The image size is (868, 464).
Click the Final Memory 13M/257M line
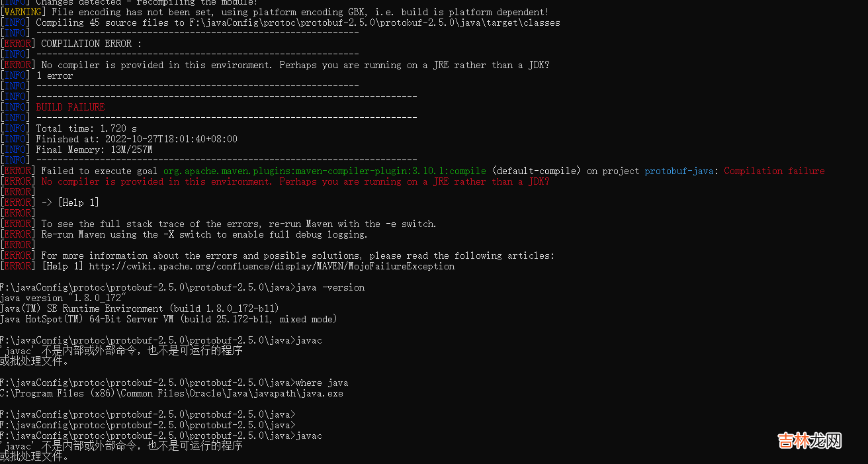tap(94, 150)
